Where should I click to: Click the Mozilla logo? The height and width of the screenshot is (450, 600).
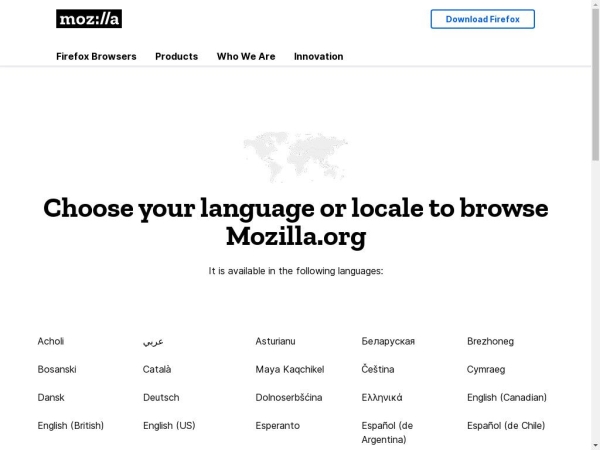click(x=89, y=19)
